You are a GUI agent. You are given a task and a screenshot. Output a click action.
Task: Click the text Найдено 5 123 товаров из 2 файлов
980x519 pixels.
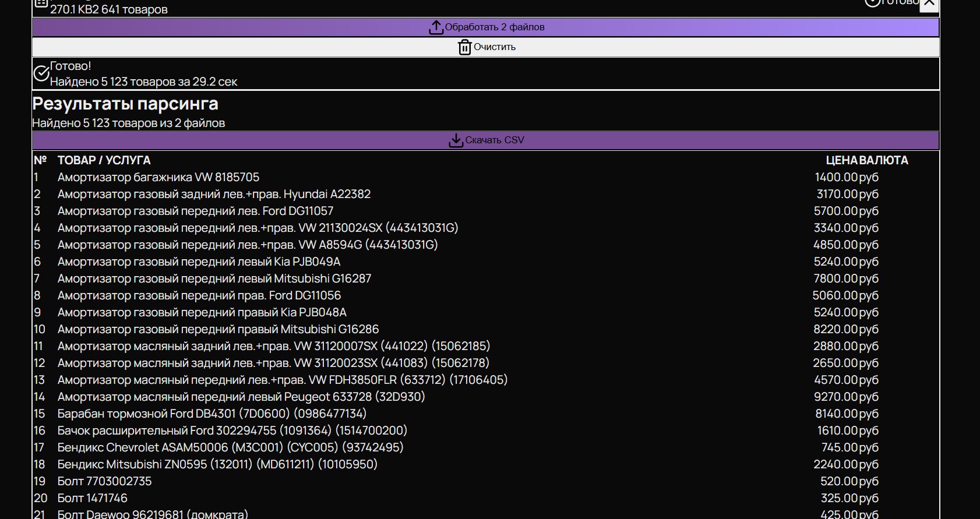tap(129, 123)
